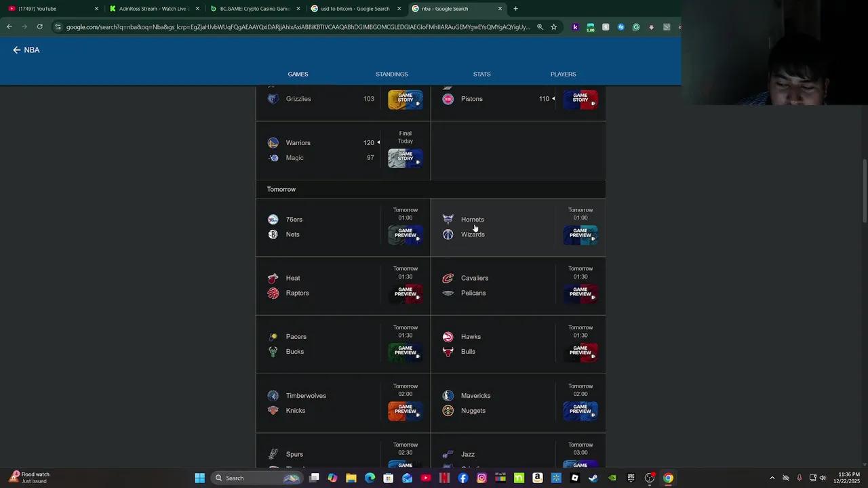Switch to the Standings tab
The height and width of the screenshot is (488, 868).
coord(392,74)
